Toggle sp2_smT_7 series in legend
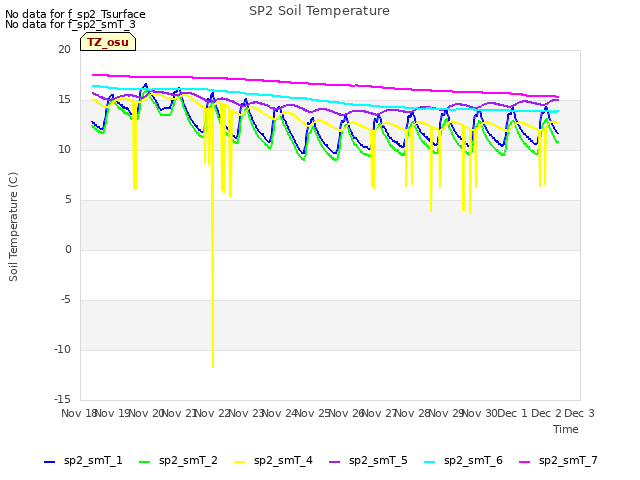This screenshot has height=480, width=640. coord(558,461)
